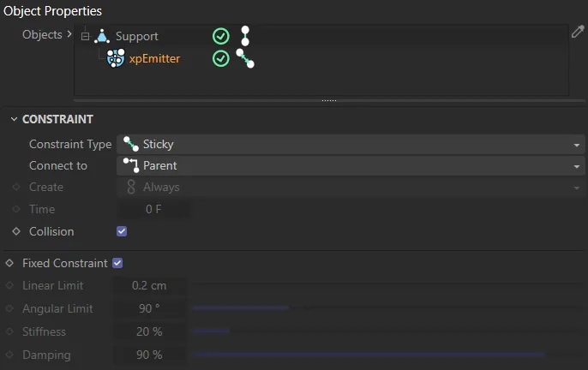Click the xpEmitter particle icon
The height and width of the screenshot is (370, 588).
tap(116, 59)
